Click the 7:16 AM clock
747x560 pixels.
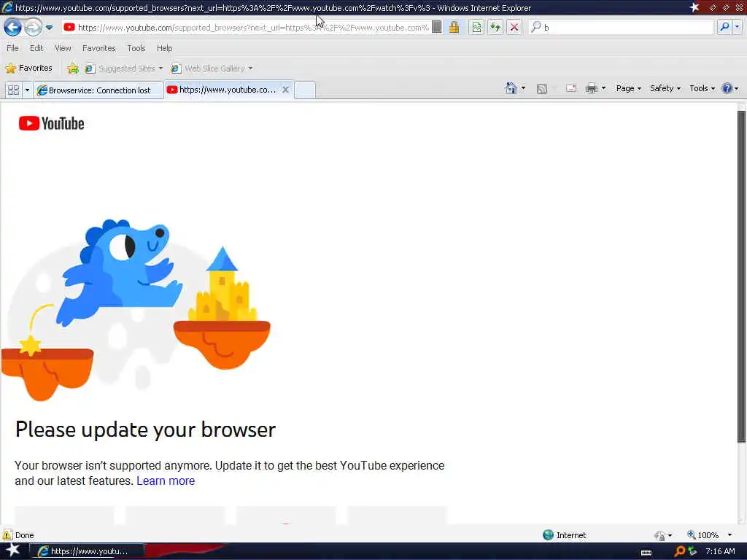click(720, 551)
